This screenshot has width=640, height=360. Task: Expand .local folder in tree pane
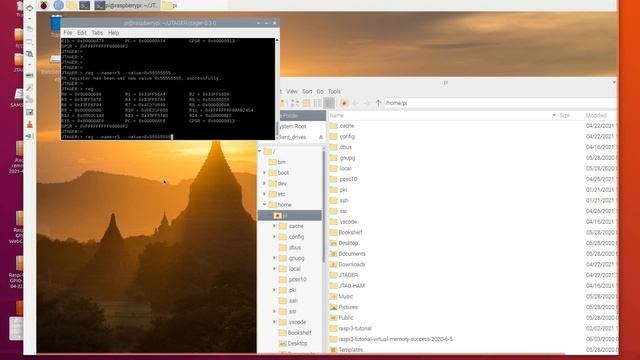274,269
